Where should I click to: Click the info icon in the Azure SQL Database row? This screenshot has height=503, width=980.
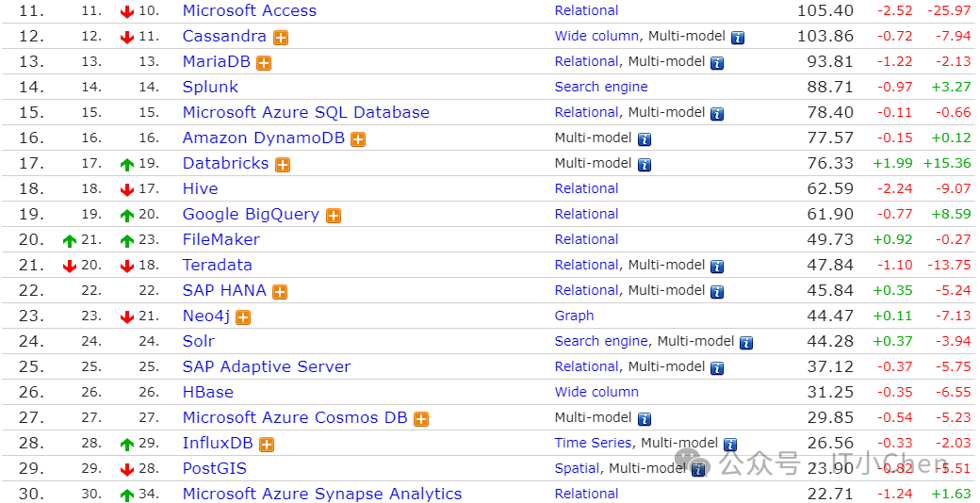click(717, 114)
